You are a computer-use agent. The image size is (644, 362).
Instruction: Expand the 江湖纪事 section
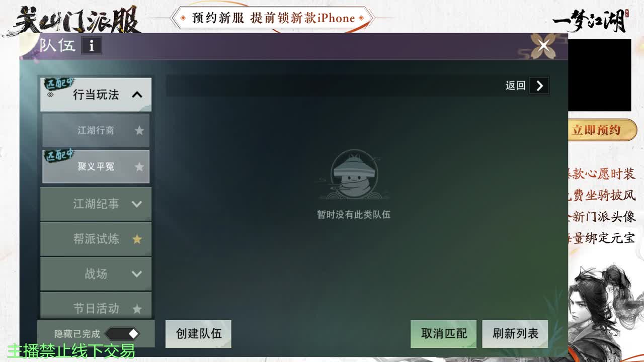136,204
